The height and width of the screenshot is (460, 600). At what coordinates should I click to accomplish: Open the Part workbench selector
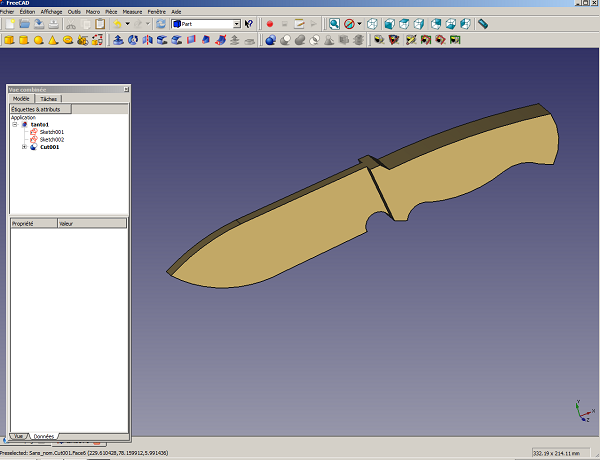tap(206, 24)
